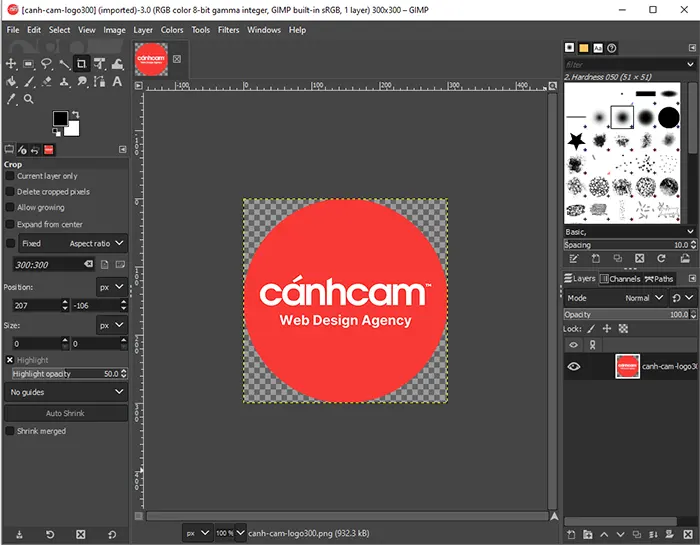Select the star shaped brush

[576, 141]
